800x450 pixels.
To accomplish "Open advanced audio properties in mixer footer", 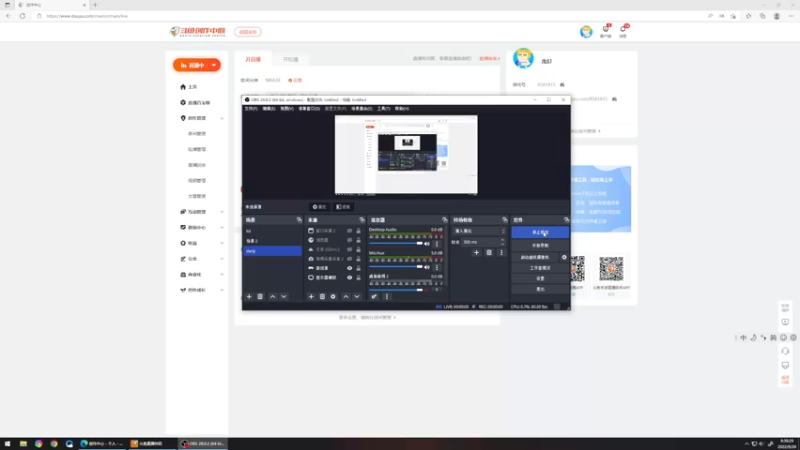I will point(374,296).
